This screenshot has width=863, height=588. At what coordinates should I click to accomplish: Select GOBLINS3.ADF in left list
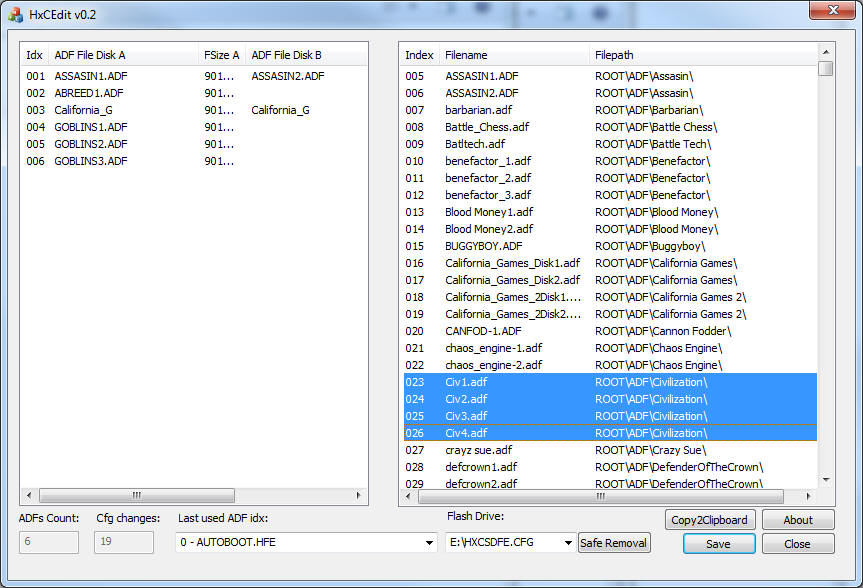(x=90, y=161)
